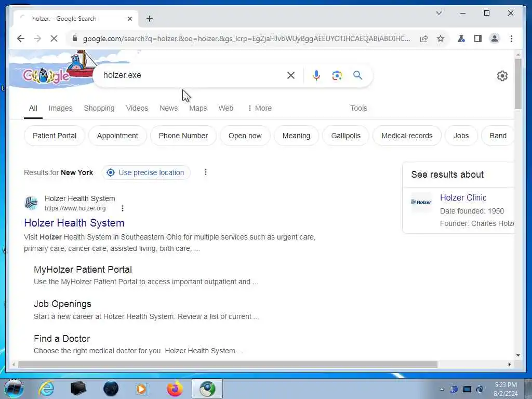Open Chrome three-dot menu

pyautogui.click(x=511, y=38)
